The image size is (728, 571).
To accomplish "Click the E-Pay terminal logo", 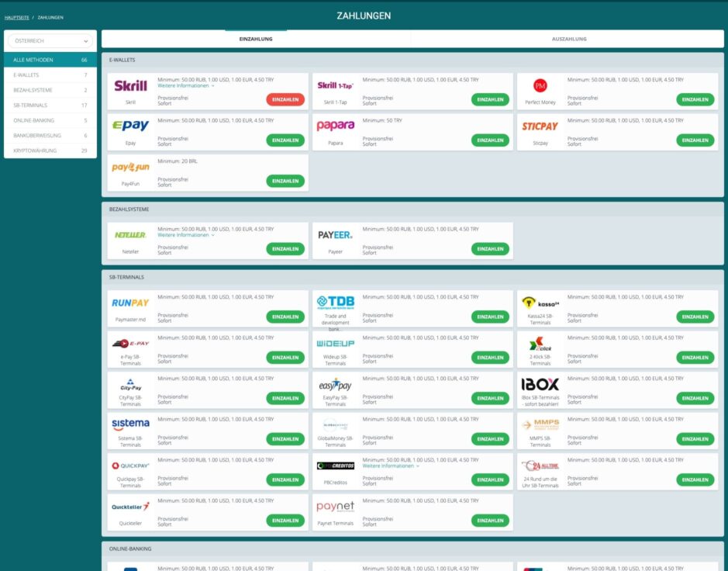I will [130, 344].
